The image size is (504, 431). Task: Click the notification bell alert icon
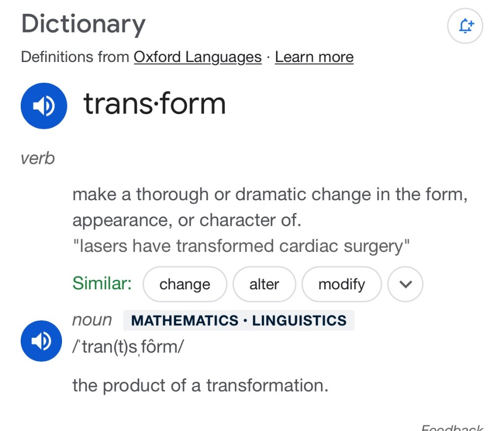pos(465,26)
